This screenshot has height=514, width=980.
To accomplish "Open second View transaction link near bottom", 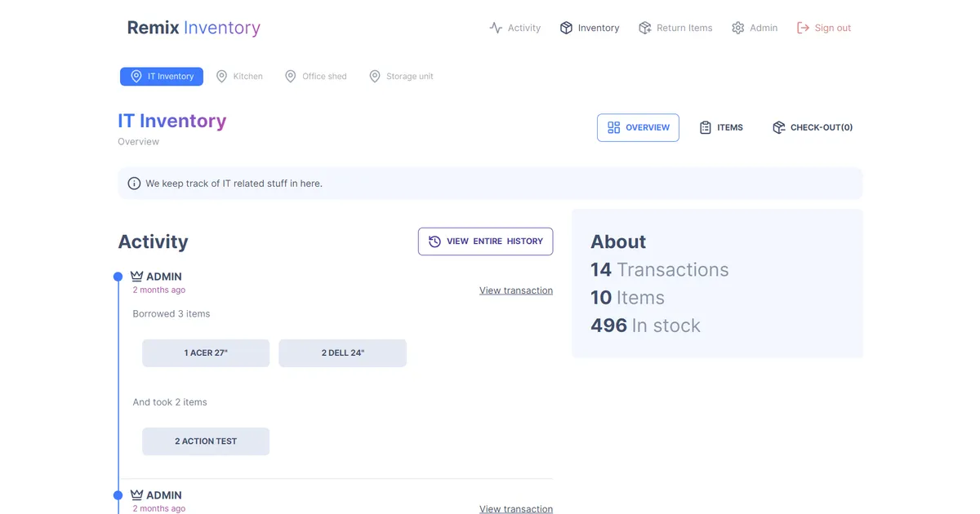I will coord(516,508).
